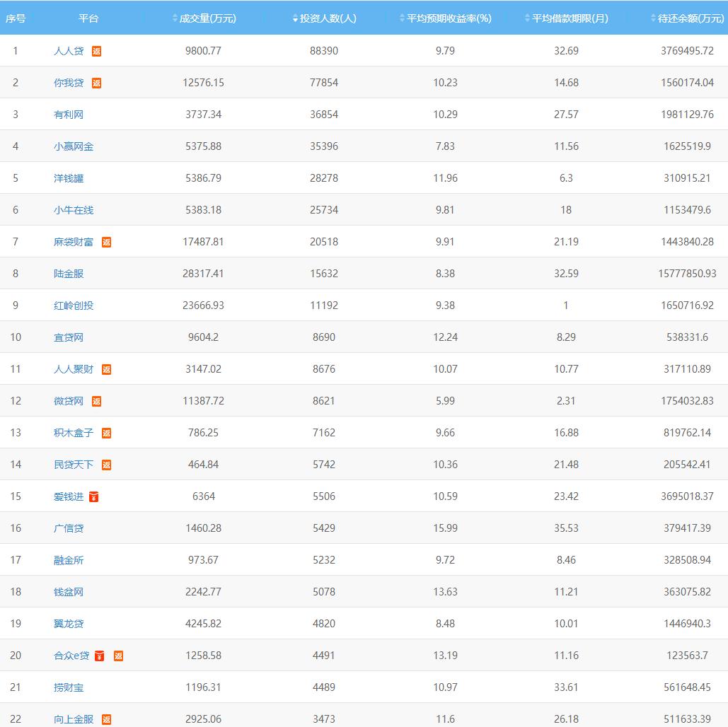Click the 待还余额 value 123563.7
The image size is (728, 727).
point(687,655)
